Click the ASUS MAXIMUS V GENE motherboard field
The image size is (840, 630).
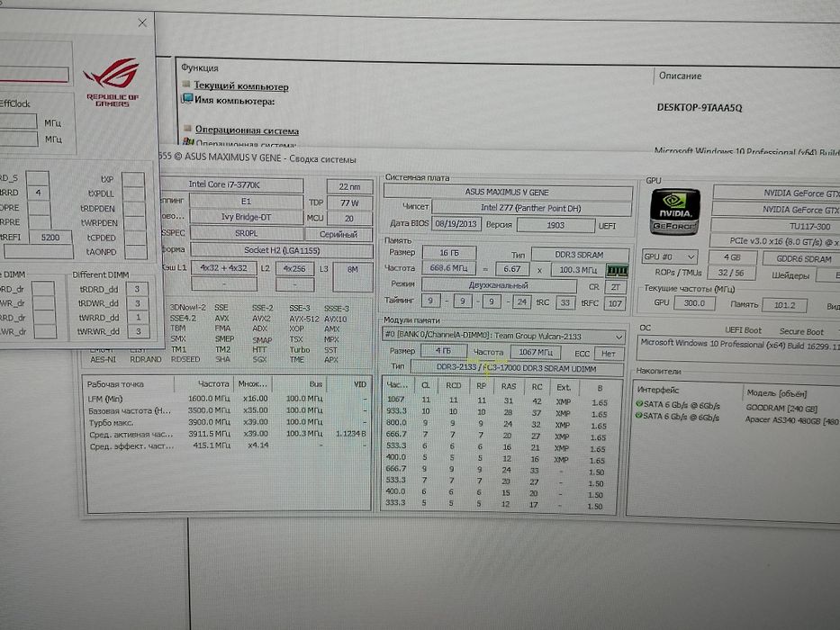[x=507, y=192]
